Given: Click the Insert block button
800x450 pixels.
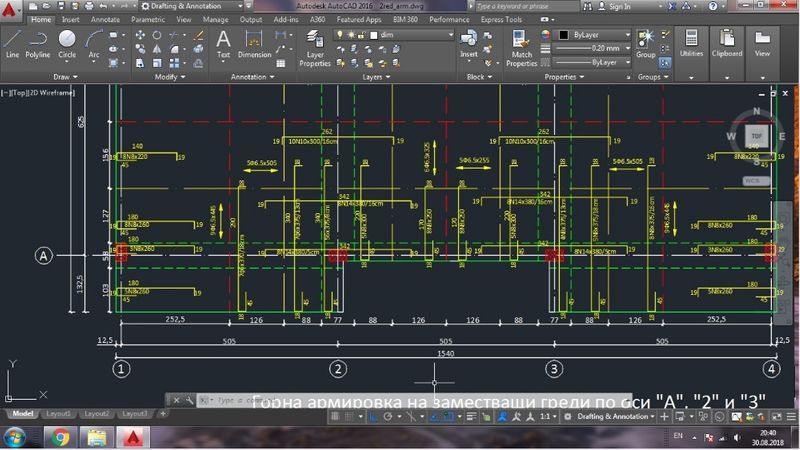Looking at the screenshot, I should point(468,44).
